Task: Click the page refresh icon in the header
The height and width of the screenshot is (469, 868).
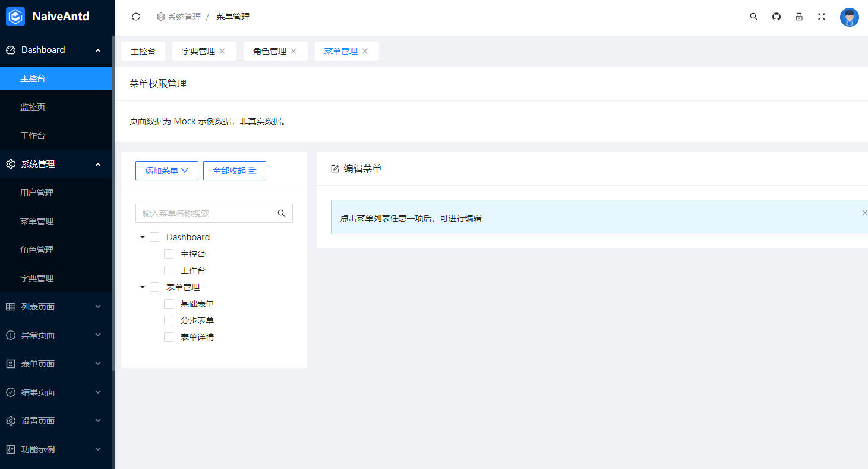Action: [x=136, y=17]
